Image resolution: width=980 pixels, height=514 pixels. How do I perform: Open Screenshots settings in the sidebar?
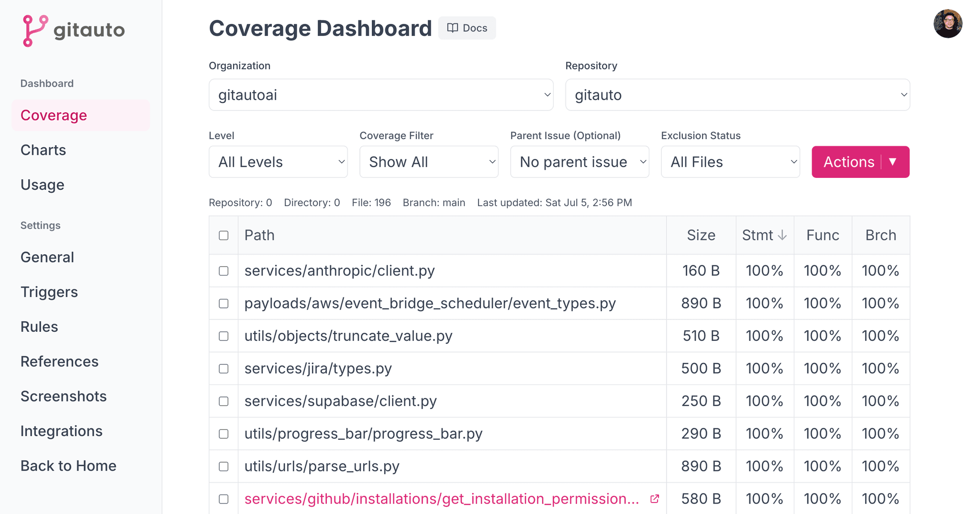pyautogui.click(x=63, y=396)
